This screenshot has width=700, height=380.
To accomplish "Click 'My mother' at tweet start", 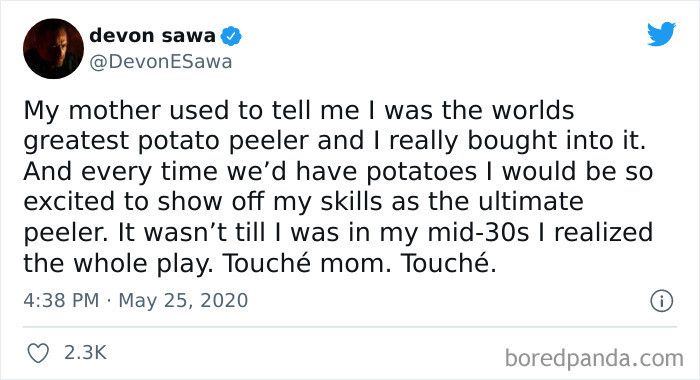I will click(92, 110).
